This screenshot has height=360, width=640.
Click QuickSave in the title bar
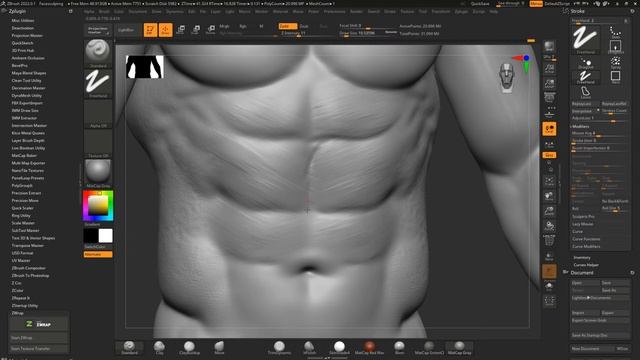[480, 4]
